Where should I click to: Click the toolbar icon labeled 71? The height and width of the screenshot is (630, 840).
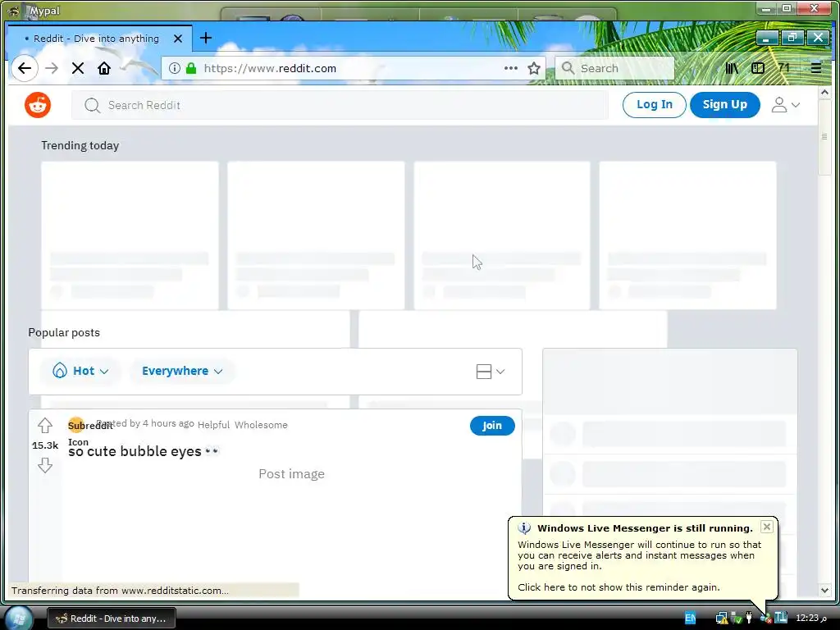(x=784, y=68)
